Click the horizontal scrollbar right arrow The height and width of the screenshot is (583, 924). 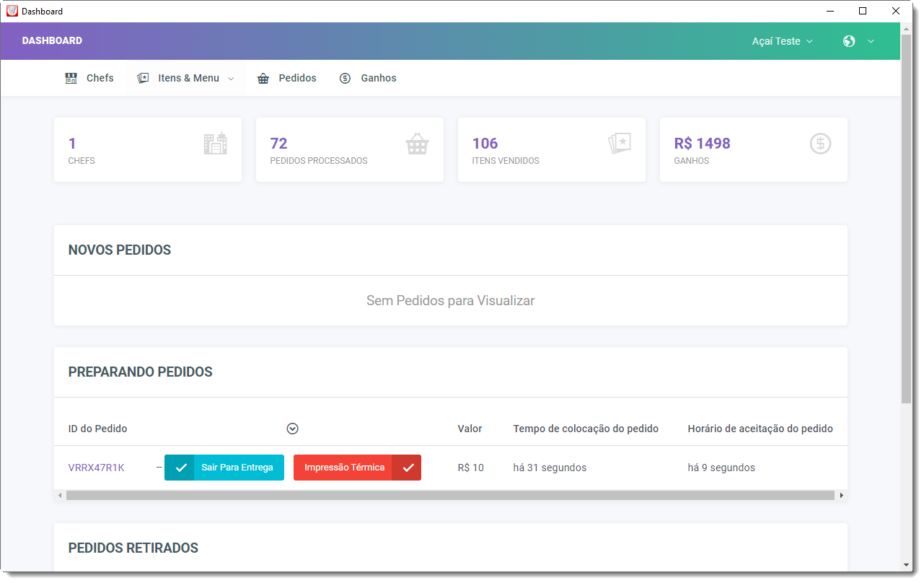click(x=841, y=496)
